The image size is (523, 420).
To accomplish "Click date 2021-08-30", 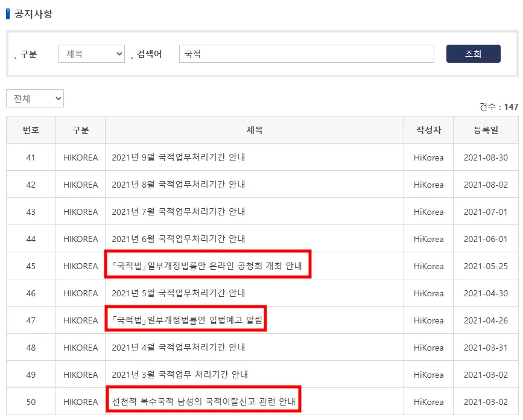I will coord(486,157).
